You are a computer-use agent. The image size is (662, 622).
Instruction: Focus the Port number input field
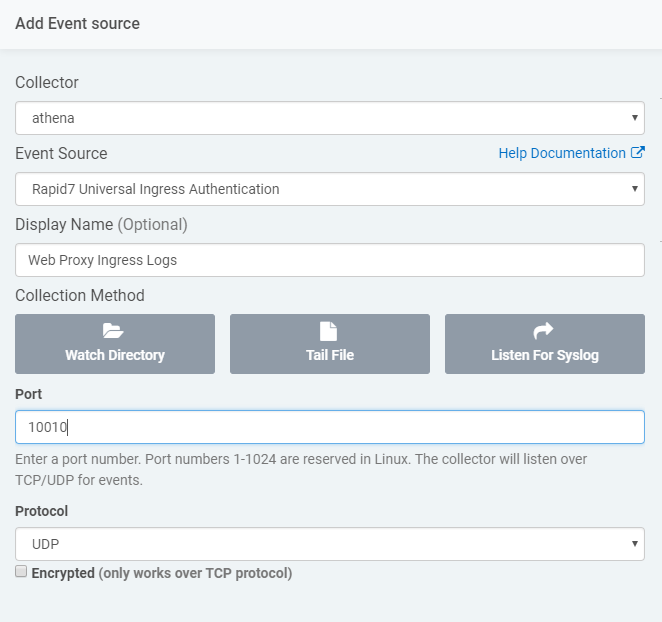coord(329,427)
